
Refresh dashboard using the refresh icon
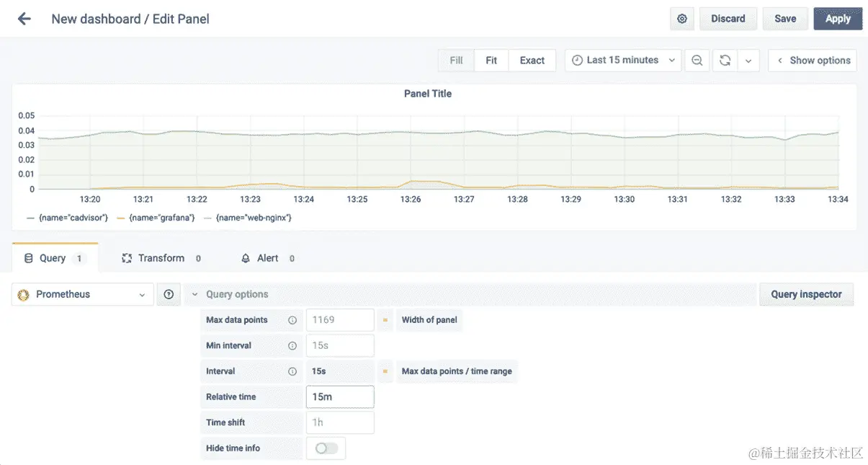tap(725, 61)
